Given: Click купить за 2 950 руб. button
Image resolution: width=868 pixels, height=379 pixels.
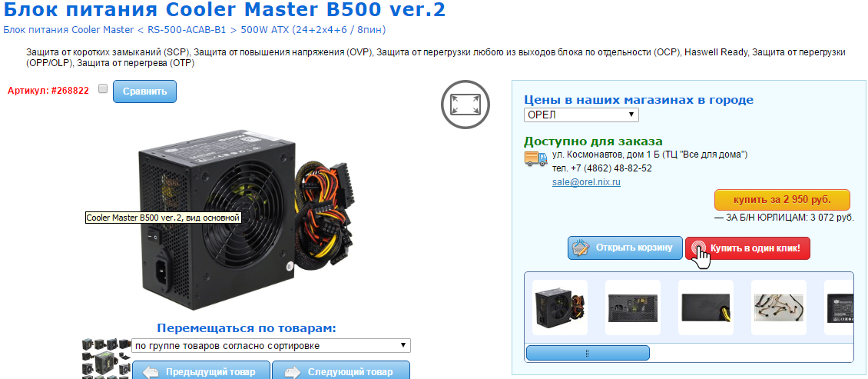Looking at the screenshot, I should [782, 199].
